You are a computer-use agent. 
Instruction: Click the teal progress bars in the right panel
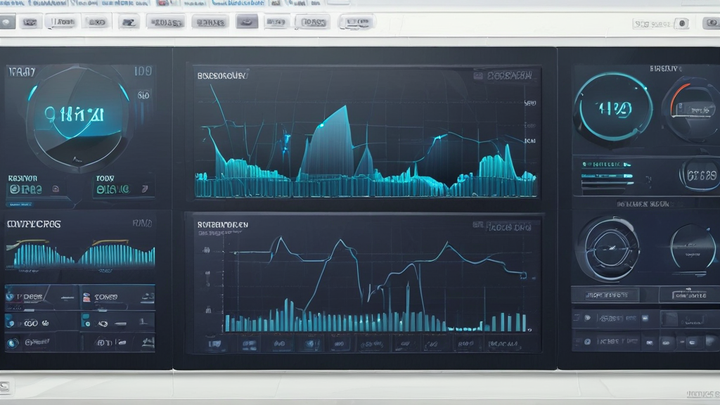pos(607,175)
